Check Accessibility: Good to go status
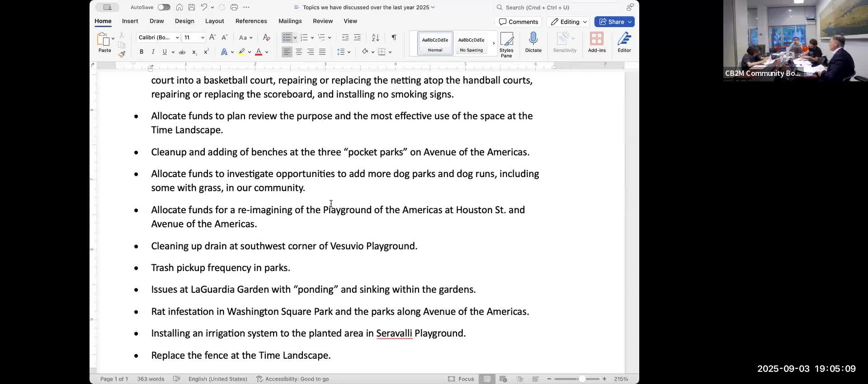 pos(292,379)
